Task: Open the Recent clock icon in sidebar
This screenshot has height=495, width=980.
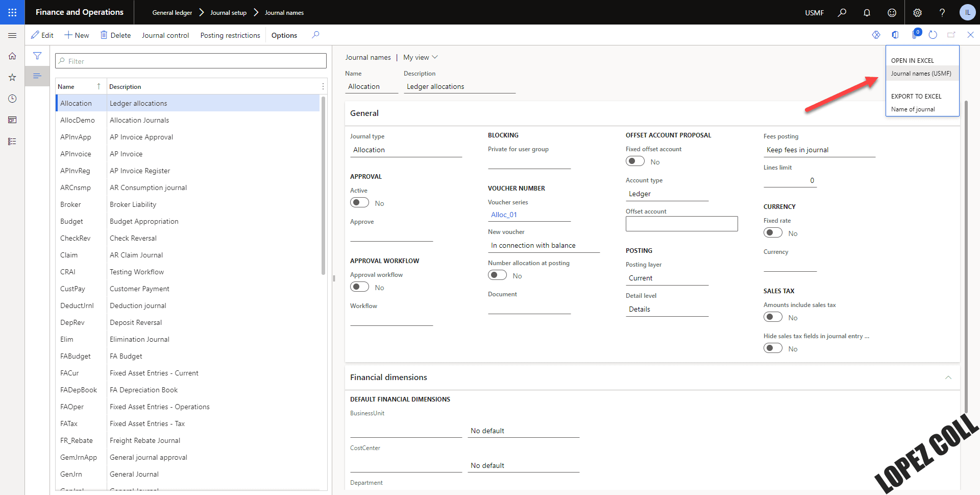Action: pos(12,99)
